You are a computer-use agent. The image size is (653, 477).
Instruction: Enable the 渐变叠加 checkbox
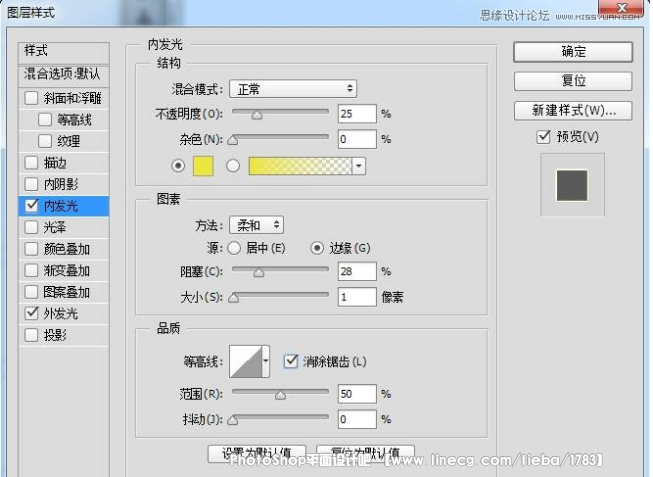[x=31, y=270]
